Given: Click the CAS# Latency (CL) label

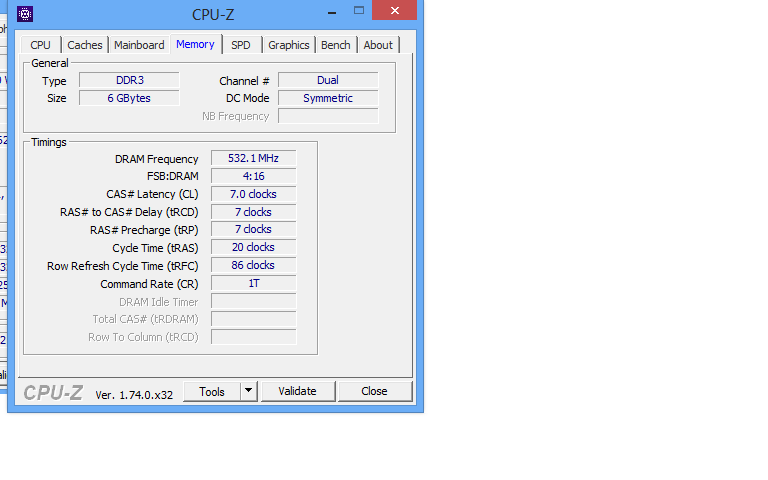Looking at the screenshot, I should (x=152, y=194).
